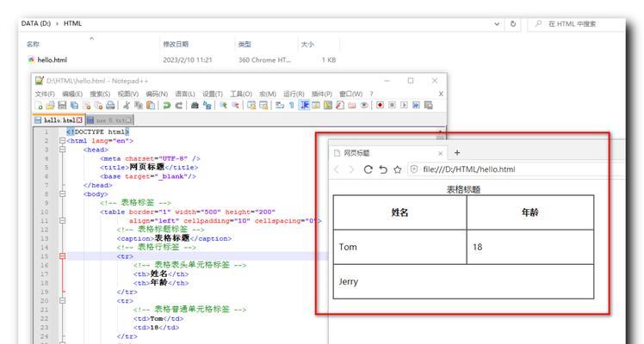This screenshot has width=644, height=344.
Task: Sort Explorer by 类型 column
Action: pos(245,44)
